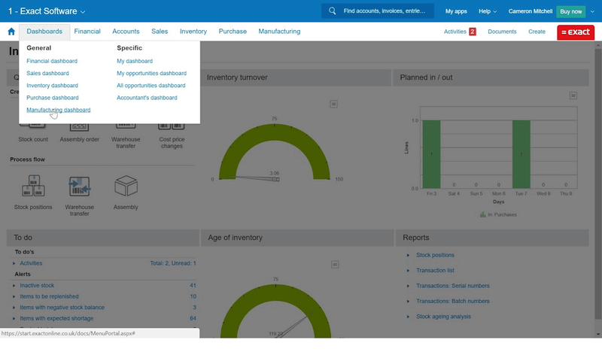The image size is (602, 364).
Task: Click the Inactive stock alert link
Action: coord(37,286)
